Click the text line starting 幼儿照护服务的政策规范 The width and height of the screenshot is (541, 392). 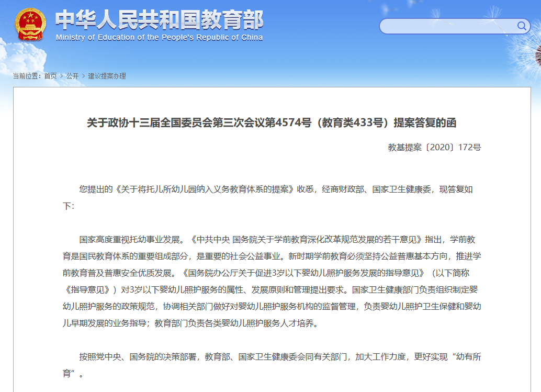(x=272, y=306)
